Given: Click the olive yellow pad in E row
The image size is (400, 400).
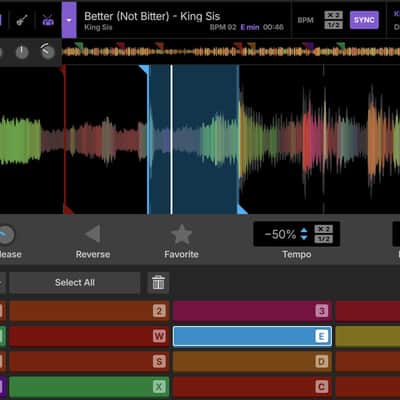Looking at the screenshot, I should pos(368,336).
